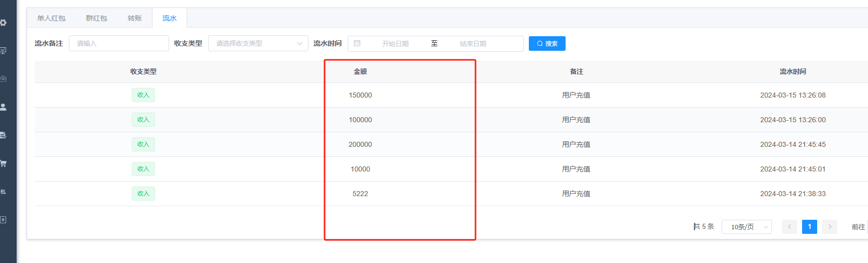Screen dimensions: 868x263
Task: Click the yen bill sidebar icon
Action: pyautogui.click(x=4, y=220)
